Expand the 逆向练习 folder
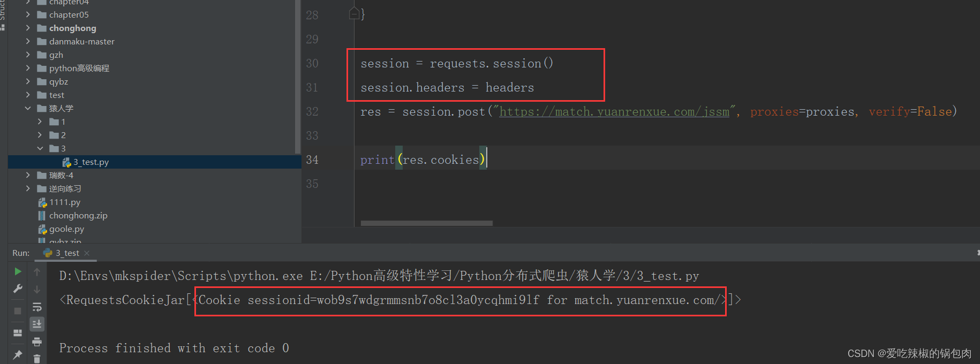 coord(28,189)
